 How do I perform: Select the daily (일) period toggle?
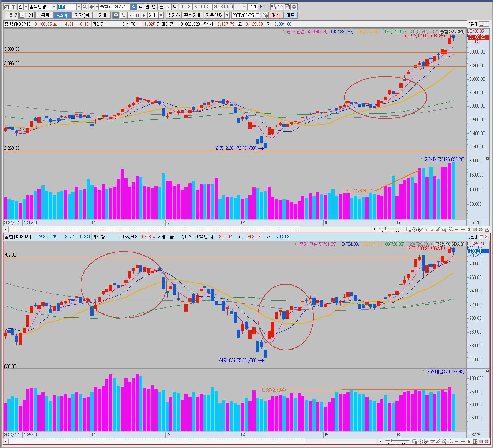[134, 7]
